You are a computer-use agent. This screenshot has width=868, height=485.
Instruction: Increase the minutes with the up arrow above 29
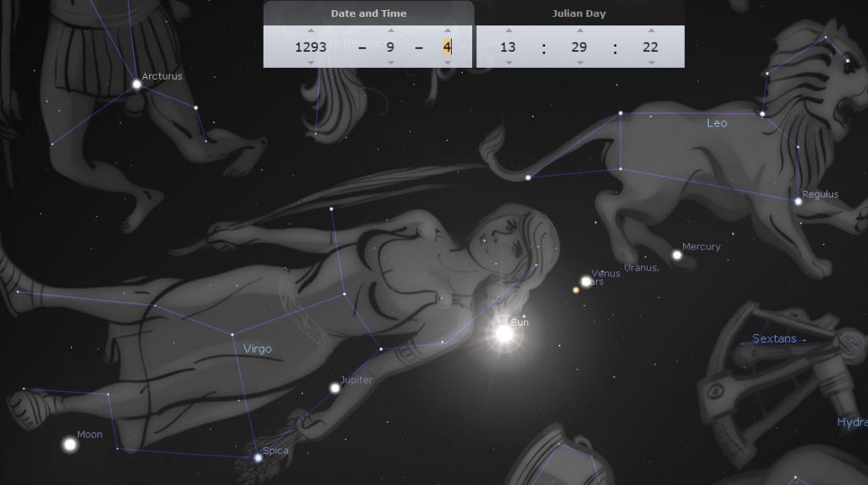click(580, 31)
